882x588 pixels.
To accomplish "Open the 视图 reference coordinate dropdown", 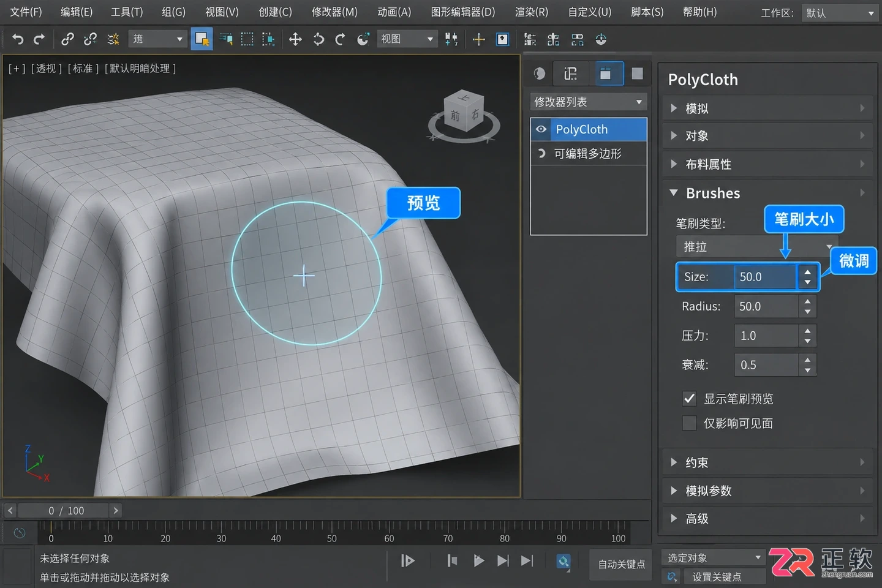I will pos(407,39).
